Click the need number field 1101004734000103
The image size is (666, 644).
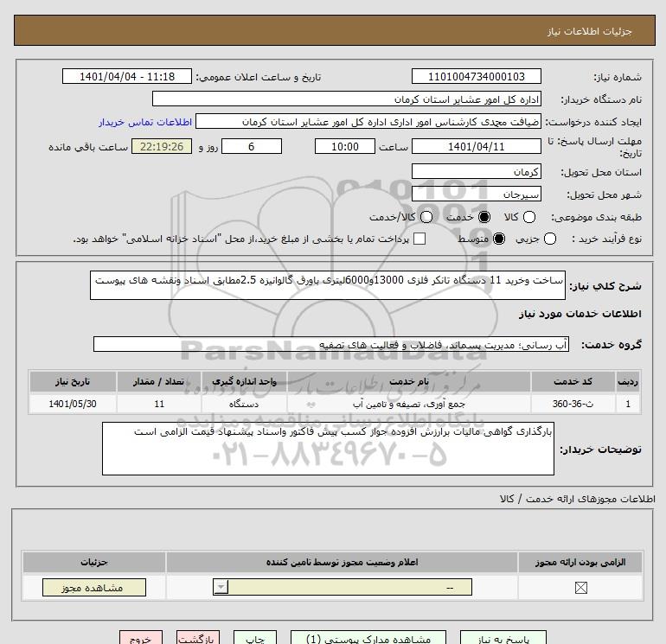click(x=476, y=77)
